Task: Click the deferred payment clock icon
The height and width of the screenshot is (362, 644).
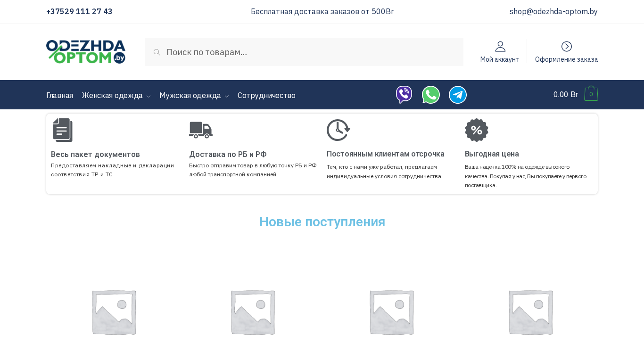Action: click(x=338, y=130)
